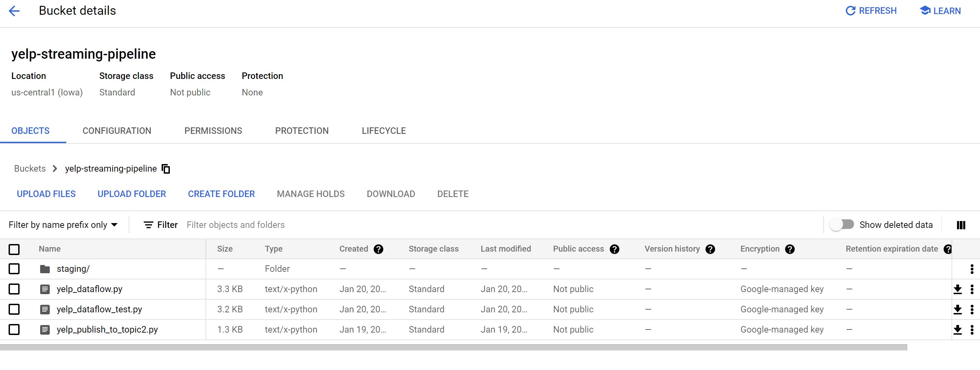Open the Protection tab
This screenshot has height=370, width=980.
coord(302,131)
